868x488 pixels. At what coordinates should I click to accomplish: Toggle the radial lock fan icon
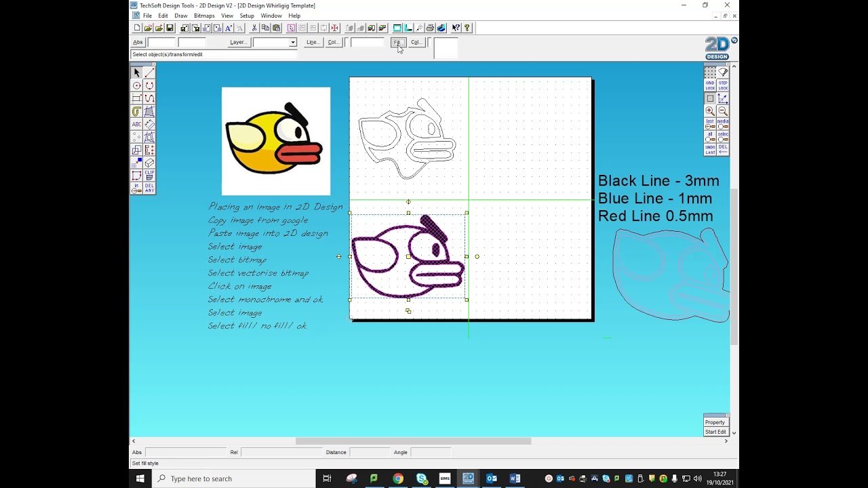click(723, 72)
